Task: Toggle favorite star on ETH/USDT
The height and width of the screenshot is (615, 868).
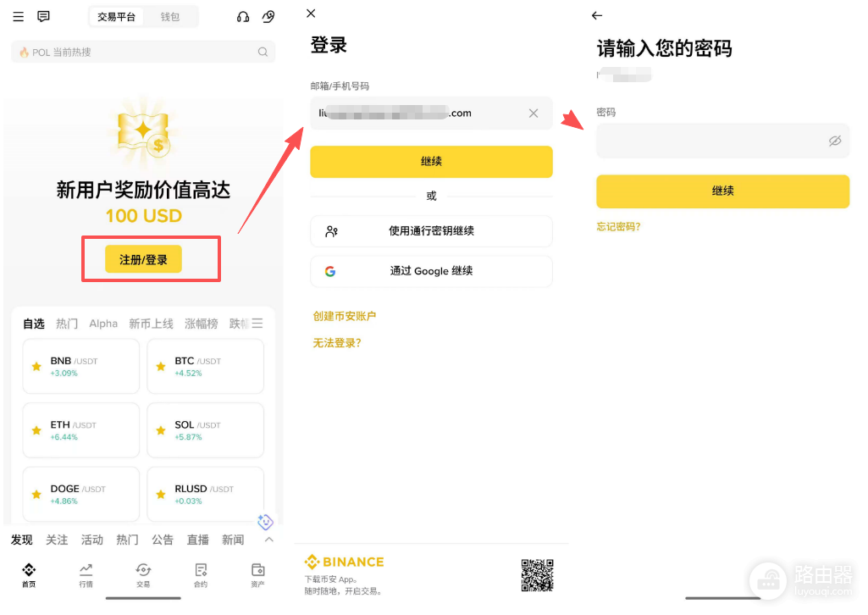Action: (x=36, y=430)
